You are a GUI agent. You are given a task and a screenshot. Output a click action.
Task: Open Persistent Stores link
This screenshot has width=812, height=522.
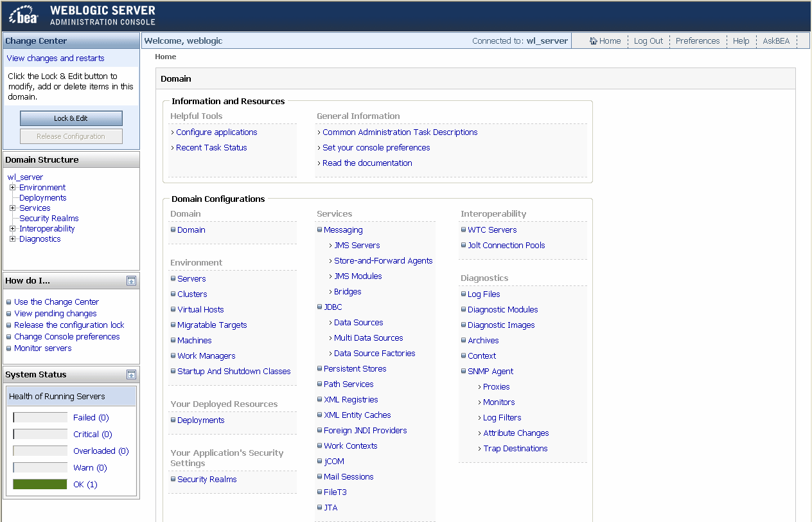(x=355, y=368)
